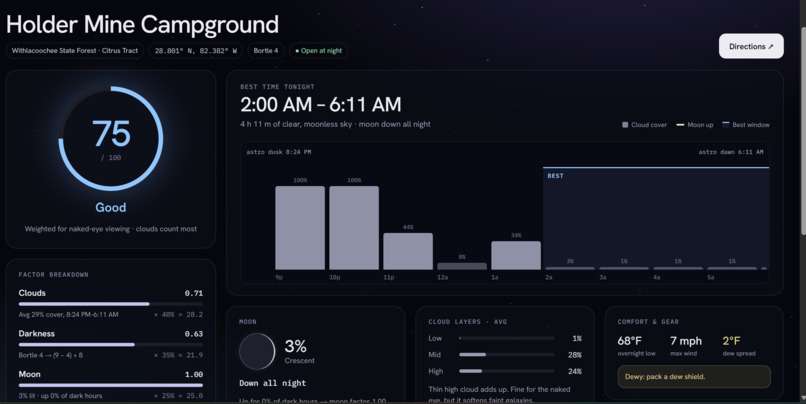806x404 pixels.
Task: Click the Avg 29% cover, 8:24 PM-6:11 AM note
Action: click(x=68, y=315)
